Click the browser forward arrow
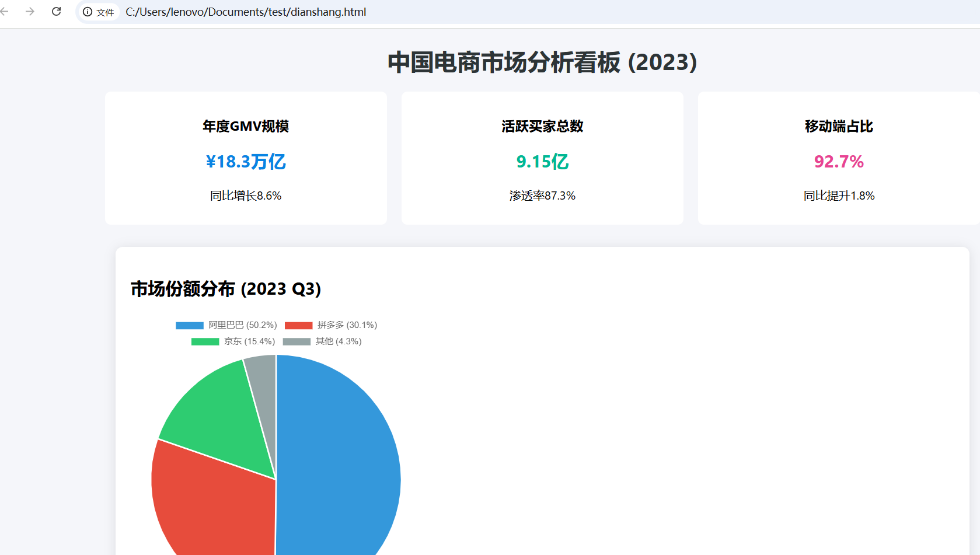This screenshot has width=980, height=555. (30, 12)
